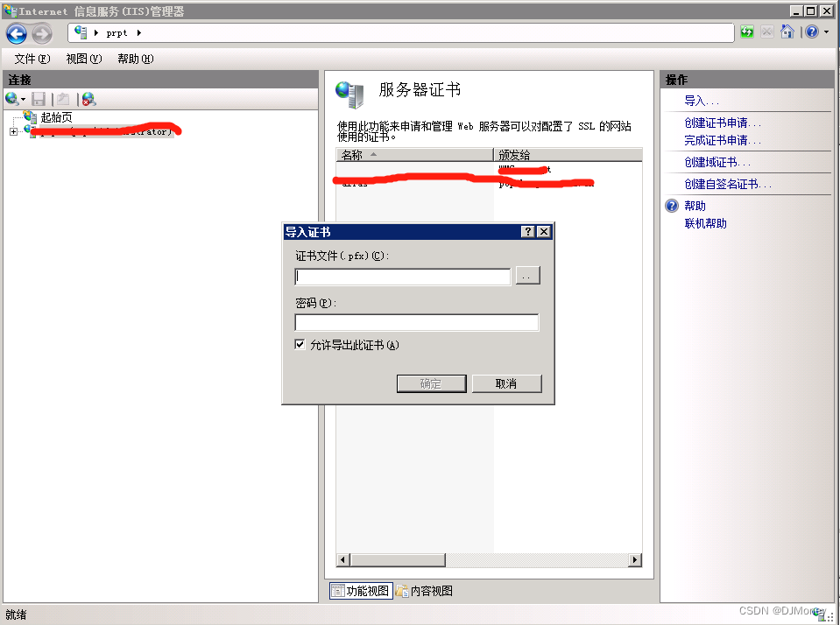Open the help question mark icon
The image size is (840, 625).
812,32
